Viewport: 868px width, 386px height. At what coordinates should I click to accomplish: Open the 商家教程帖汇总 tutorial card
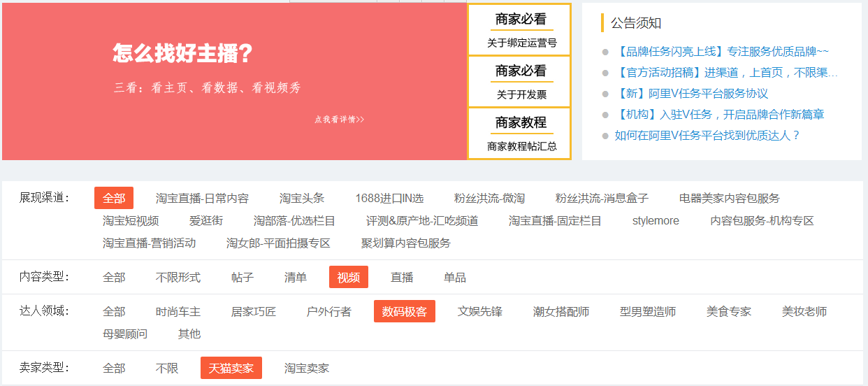[x=521, y=134]
